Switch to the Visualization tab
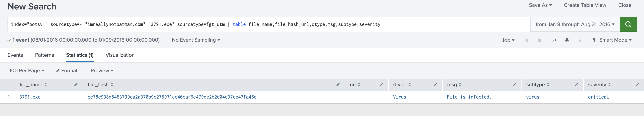The height and width of the screenshot is (129, 644). (120, 55)
